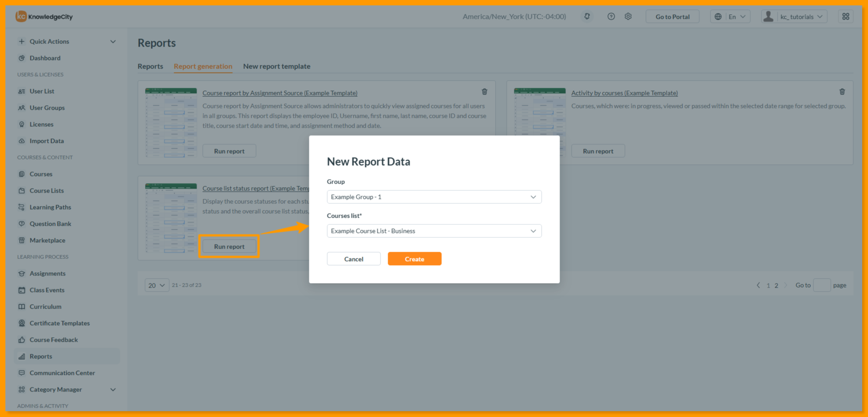Click the Import Data sidebar icon
The width and height of the screenshot is (868, 417).
pos(21,141)
